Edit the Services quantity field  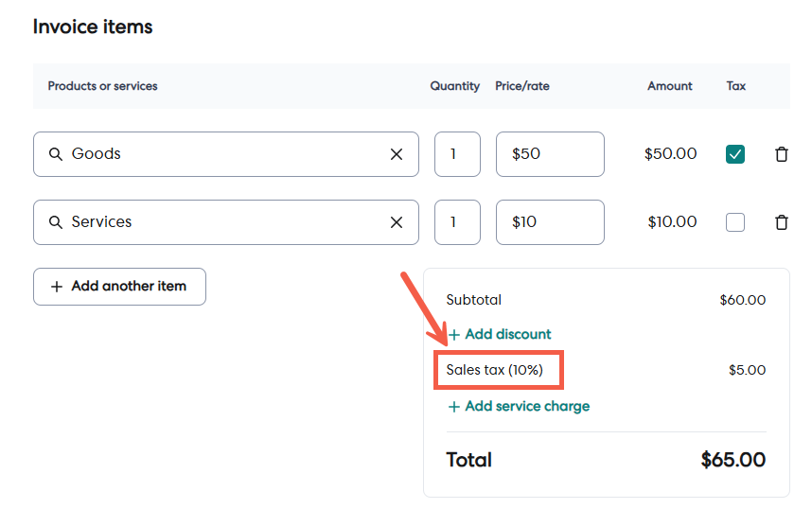pos(457,222)
